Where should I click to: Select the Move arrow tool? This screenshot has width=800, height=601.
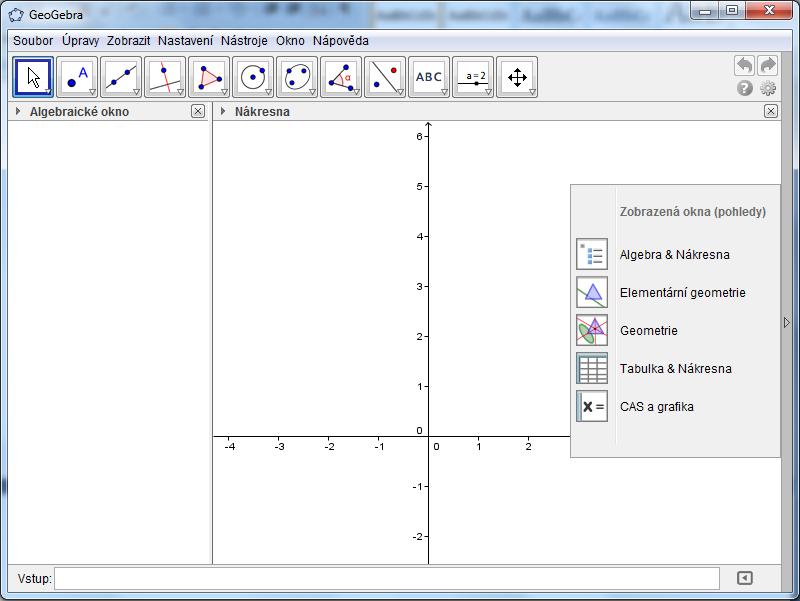tap(33, 77)
